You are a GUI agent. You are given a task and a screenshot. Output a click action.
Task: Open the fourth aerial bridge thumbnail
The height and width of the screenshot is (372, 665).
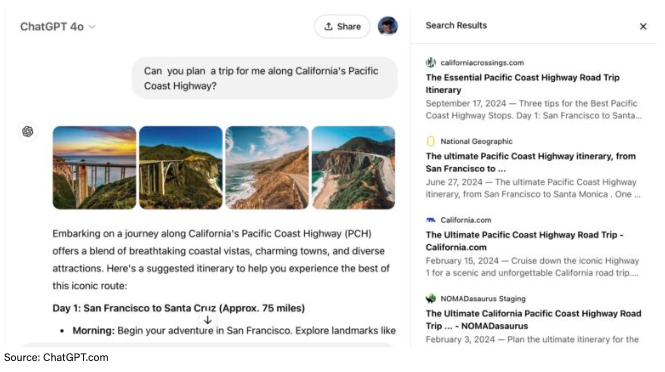pyautogui.click(x=353, y=168)
